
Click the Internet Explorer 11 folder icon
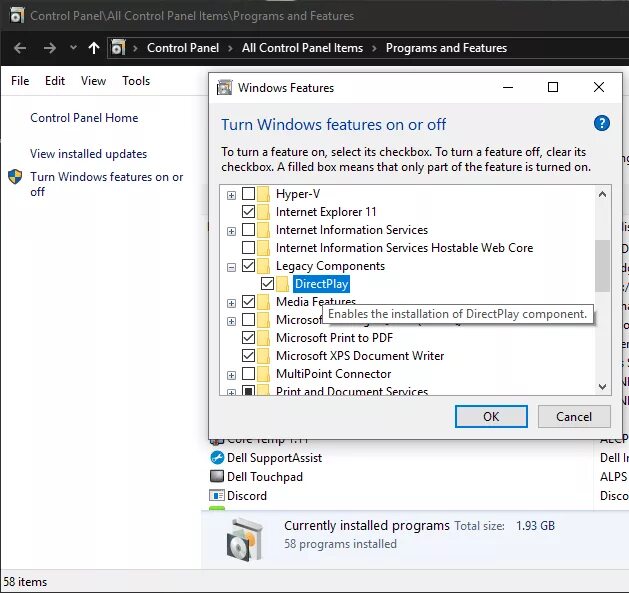click(x=264, y=212)
